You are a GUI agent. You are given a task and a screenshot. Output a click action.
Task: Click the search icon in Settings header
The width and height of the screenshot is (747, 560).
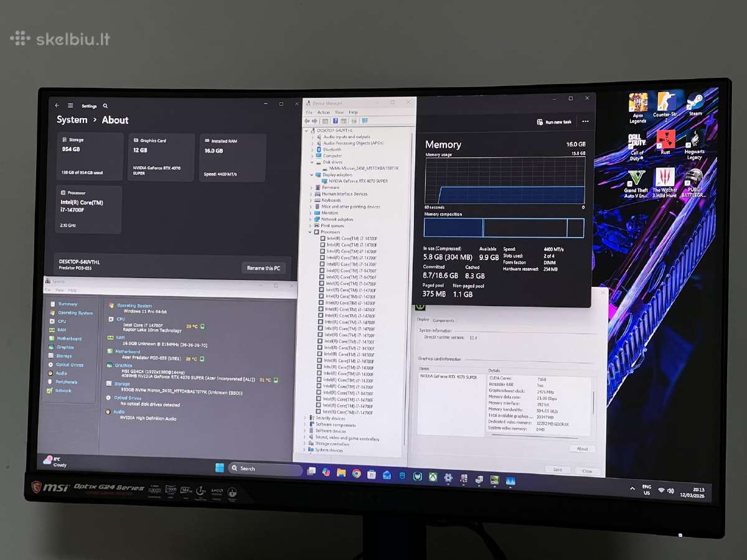point(106,106)
